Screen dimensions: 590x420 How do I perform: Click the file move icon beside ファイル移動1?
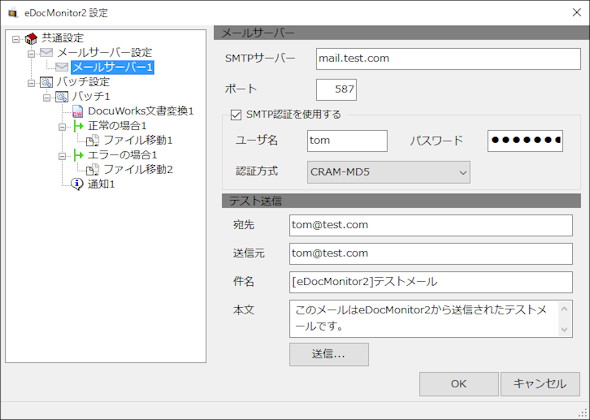[x=92, y=140]
